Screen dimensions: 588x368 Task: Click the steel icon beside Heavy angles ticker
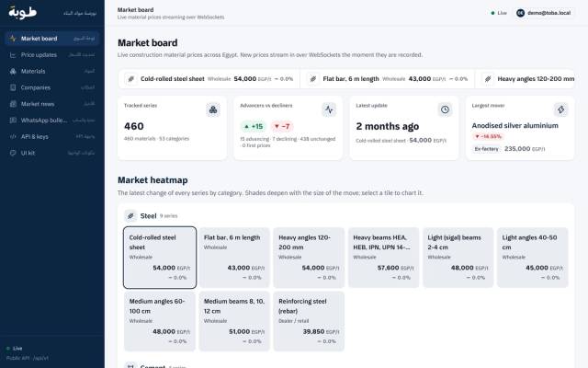[488, 79]
